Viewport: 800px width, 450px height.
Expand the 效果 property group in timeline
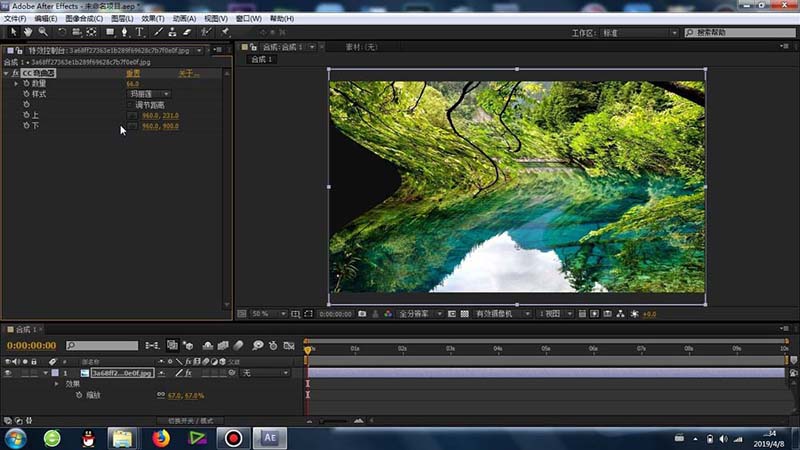(57, 384)
